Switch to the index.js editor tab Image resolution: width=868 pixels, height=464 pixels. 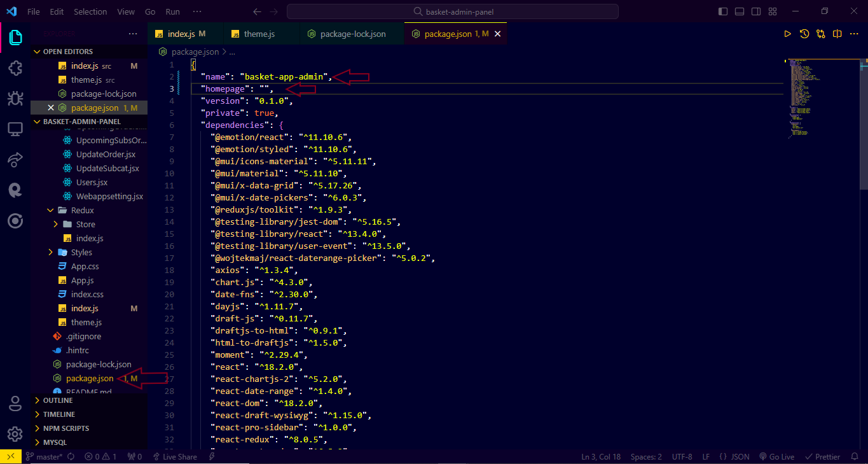click(184, 34)
